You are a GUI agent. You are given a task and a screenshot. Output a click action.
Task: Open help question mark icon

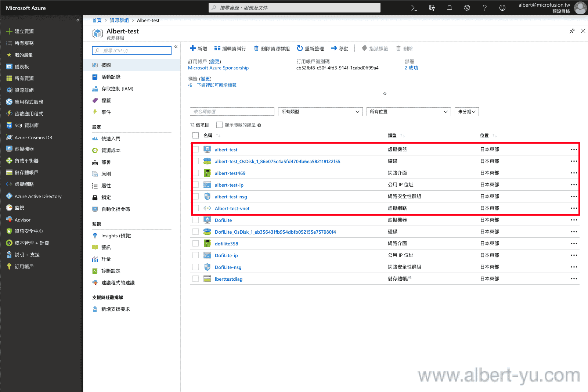485,8
